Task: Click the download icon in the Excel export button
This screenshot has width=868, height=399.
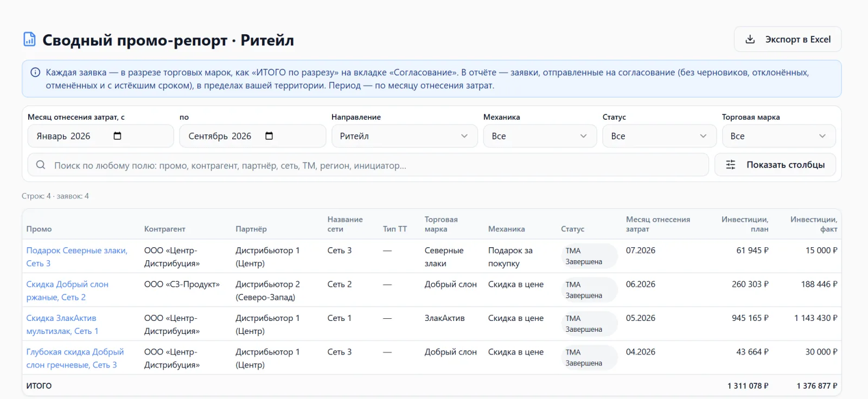Action: (750, 39)
